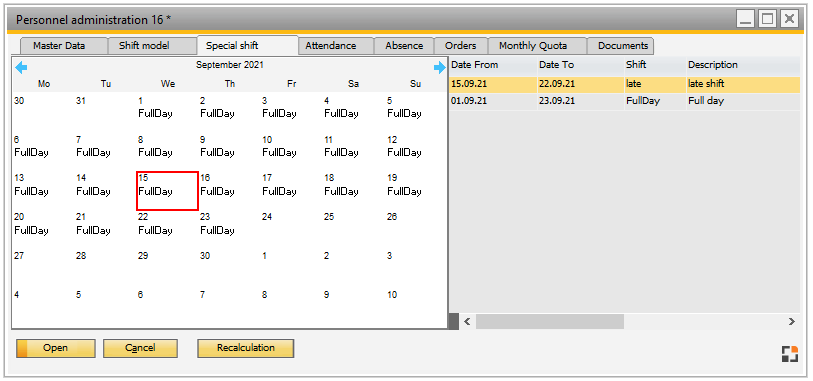Screen dimensions: 813x381
Task: Click the Open button
Action: coord(55,348)
